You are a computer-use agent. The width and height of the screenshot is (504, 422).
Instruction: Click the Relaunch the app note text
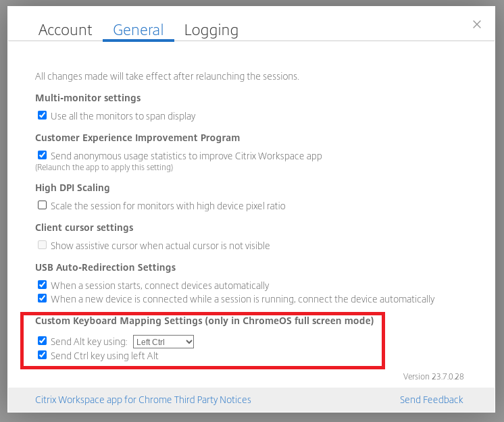pos(104,167)
